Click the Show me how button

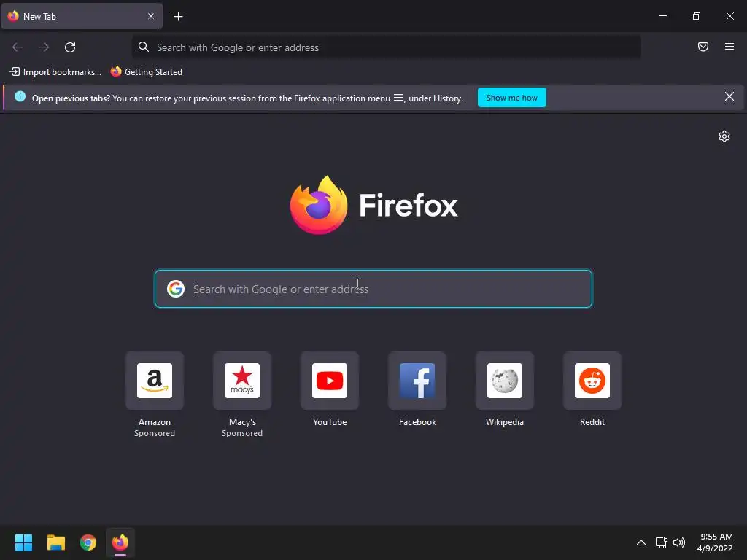pyautogui.click(x=511, y=98)
